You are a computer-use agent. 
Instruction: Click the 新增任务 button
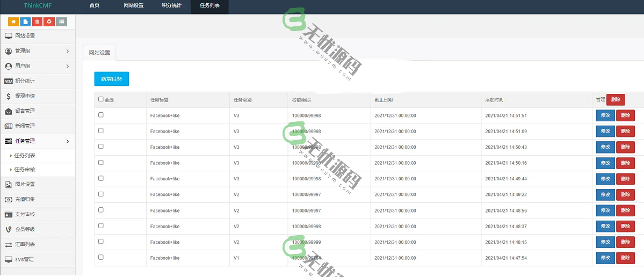coord(112,79)
